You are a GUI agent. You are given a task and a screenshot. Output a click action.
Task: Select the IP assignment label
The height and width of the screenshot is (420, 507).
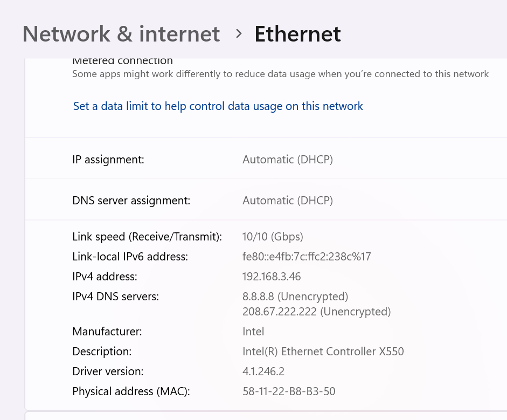(x=108, y=160)
